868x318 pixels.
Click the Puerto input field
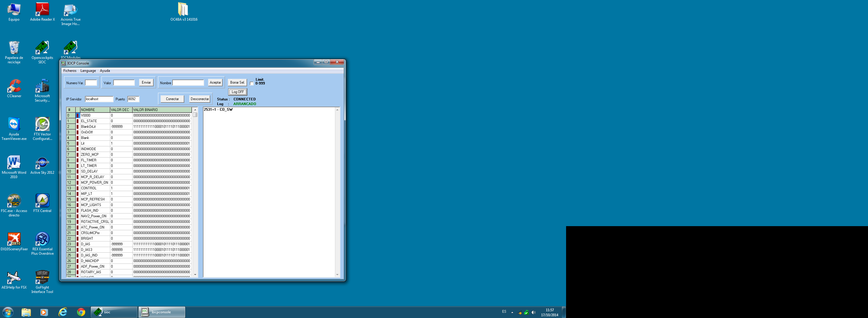pyautogui.click(x=133, y=99)
